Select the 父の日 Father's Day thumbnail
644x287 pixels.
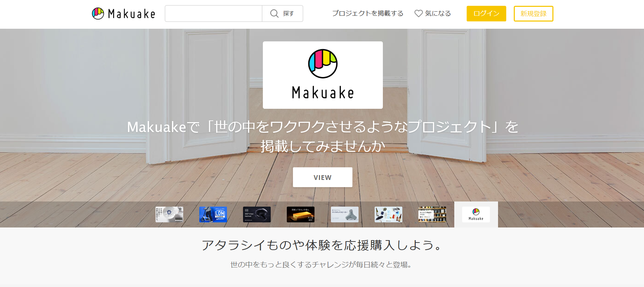(x=388, y=214)
